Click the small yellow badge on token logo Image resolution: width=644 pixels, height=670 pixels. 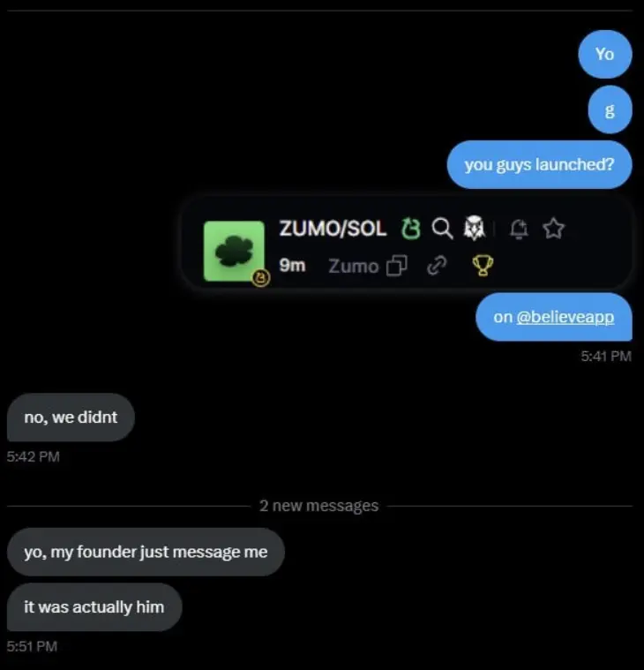[x=260, y=279]
